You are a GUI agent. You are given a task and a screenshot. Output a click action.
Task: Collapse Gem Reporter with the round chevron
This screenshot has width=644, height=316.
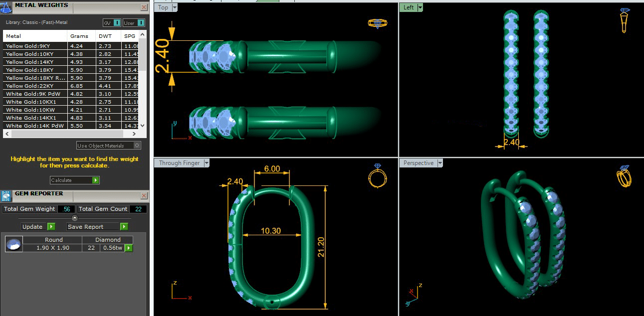[x=75, y=218]
